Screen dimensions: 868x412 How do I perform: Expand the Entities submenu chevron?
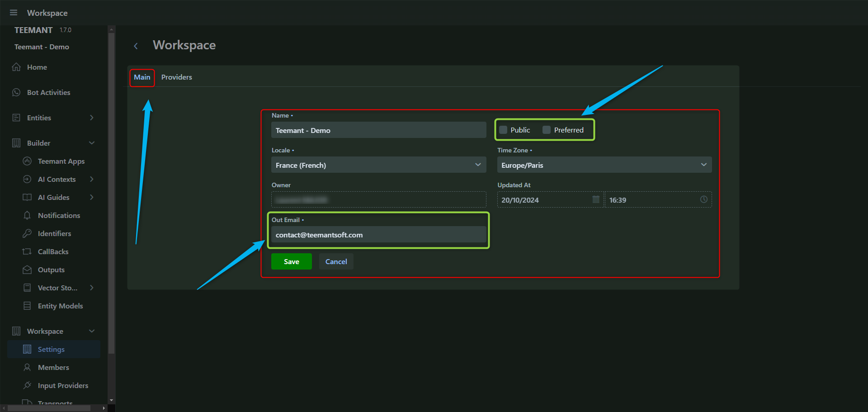92,118
